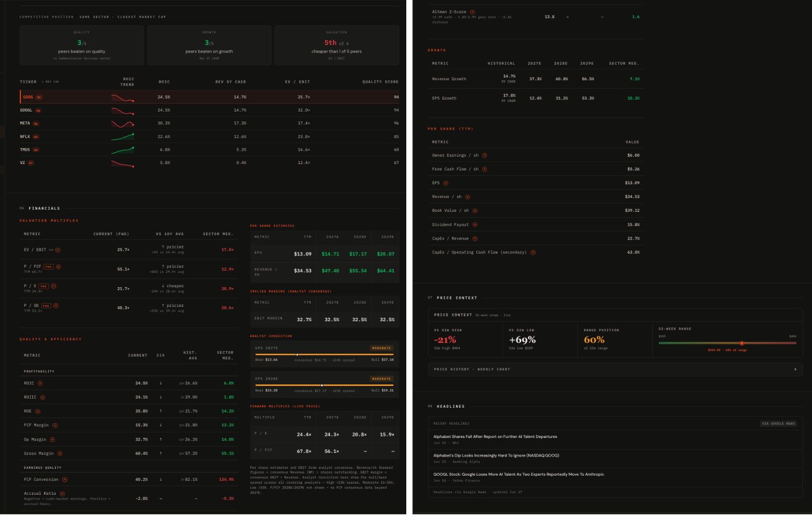Click CapEx / Operating Cash Flow info icon

(x=534, y=253)
